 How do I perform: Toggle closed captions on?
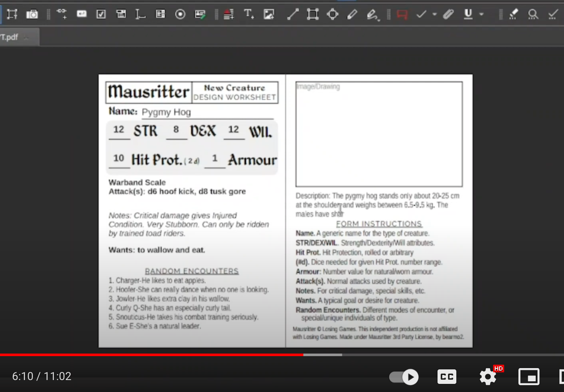click(x=446, y=377)
